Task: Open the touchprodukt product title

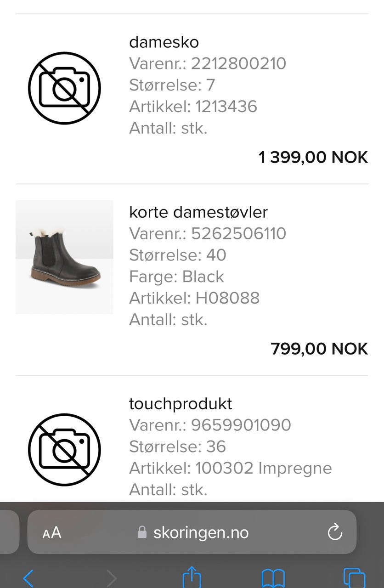Action: tap(181, 404)
